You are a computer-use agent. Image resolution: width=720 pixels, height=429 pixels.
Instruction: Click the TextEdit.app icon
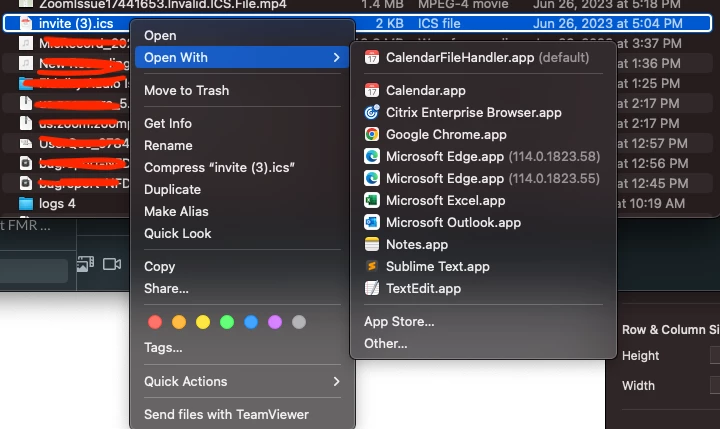[x=372, y=288]
